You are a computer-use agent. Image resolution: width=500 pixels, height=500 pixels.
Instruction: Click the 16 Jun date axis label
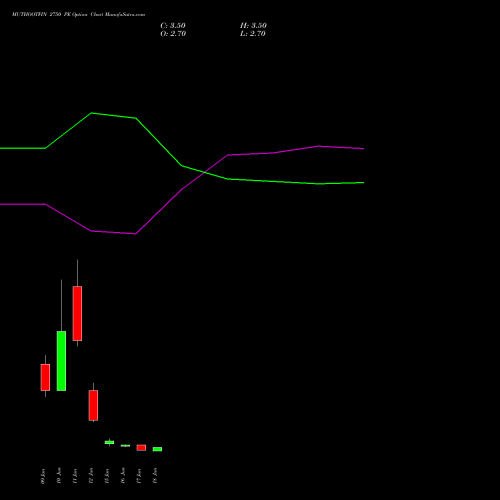123,476
